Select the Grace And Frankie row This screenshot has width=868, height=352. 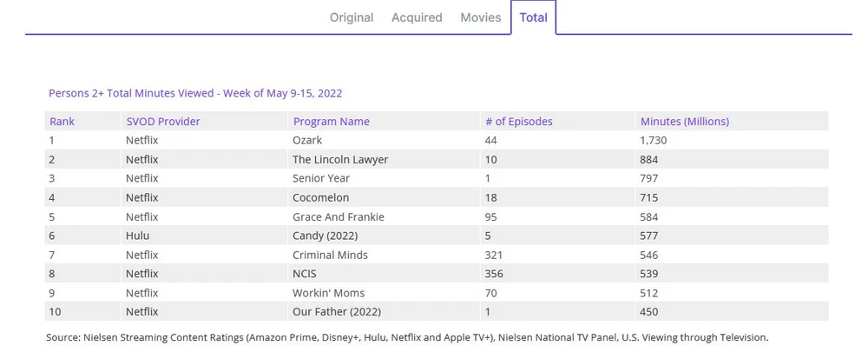click(x=339, y=217)
